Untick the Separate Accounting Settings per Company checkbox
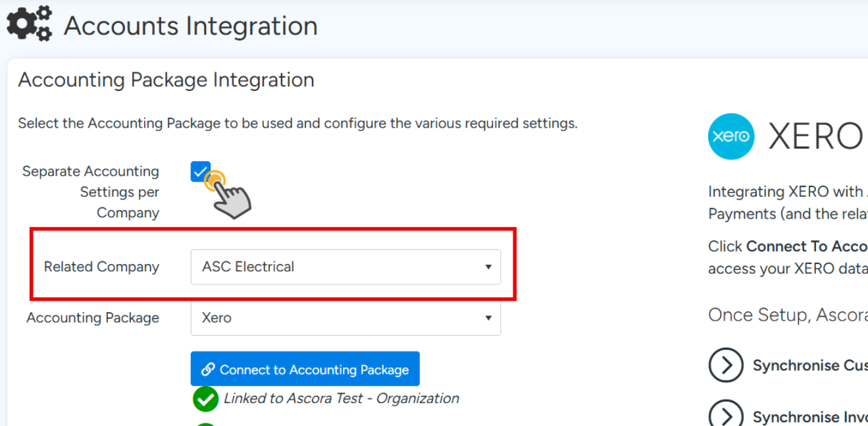Screen dimensions: 868x426 click(x=201, y=172)
